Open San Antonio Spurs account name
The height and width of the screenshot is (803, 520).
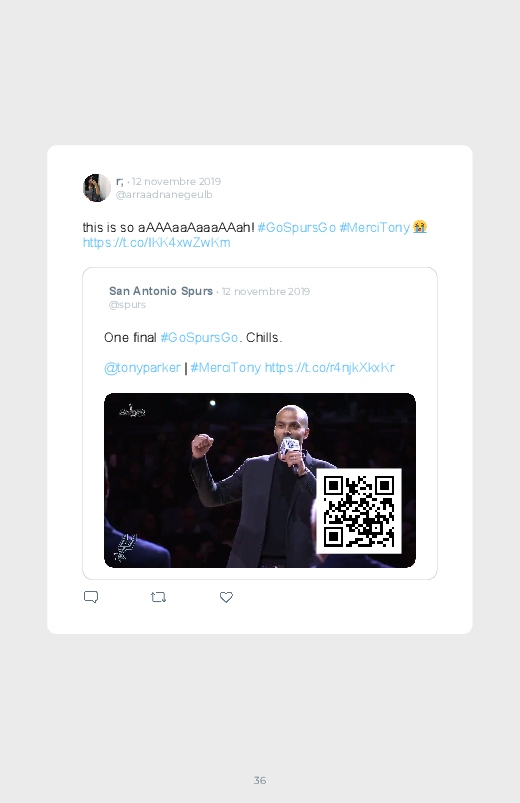[x=161, y=291]
